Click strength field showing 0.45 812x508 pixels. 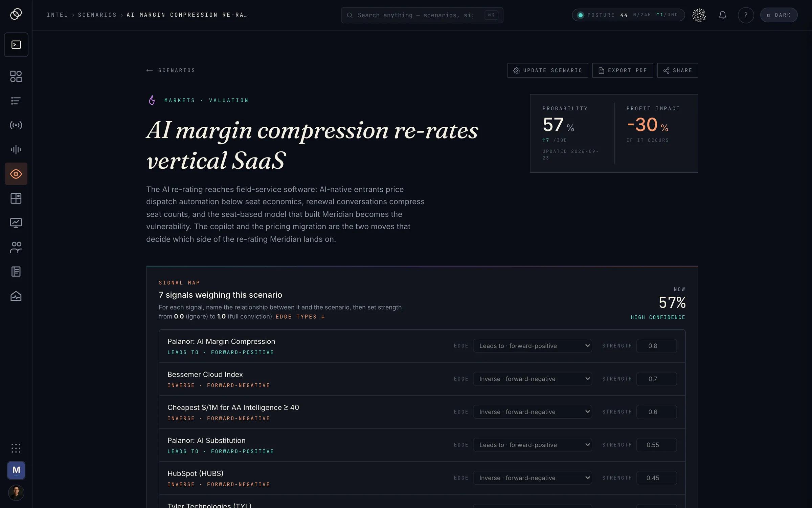pos(656,478)
